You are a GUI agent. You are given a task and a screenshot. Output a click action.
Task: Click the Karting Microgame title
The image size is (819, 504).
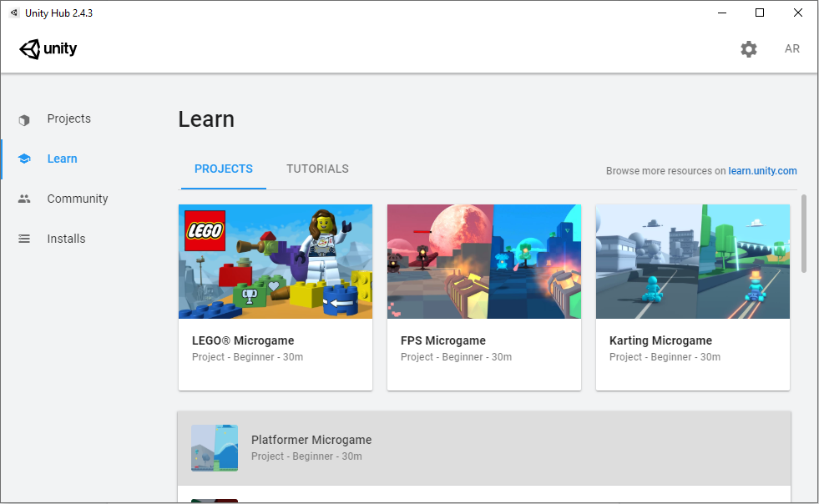coord(660,340)
